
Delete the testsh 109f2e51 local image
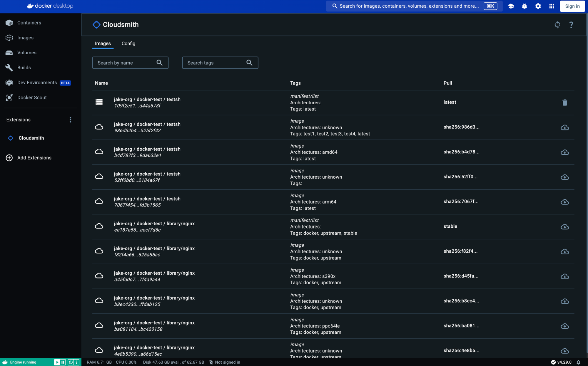(x=565, y=103)
